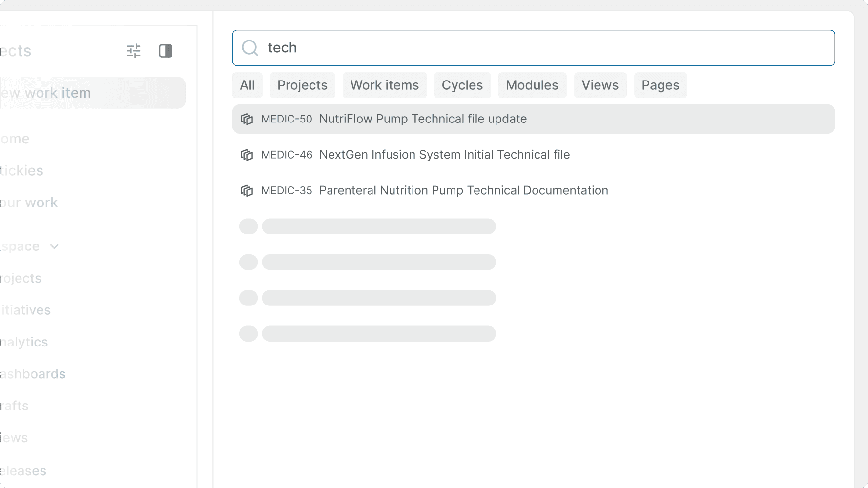Open MEDIC-50 NutriFlow Pump Technical file update
The height and width of the screenshot is (488, 868).
point(423,119)
